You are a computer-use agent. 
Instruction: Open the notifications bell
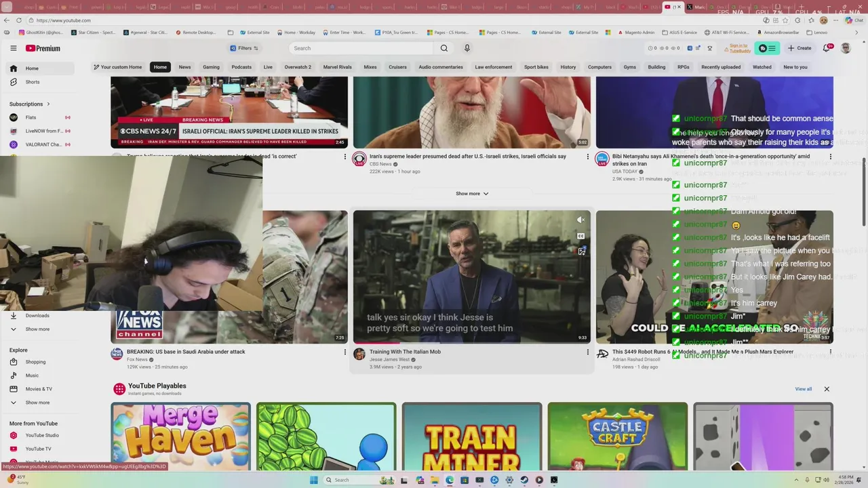[x=827, y=48]
